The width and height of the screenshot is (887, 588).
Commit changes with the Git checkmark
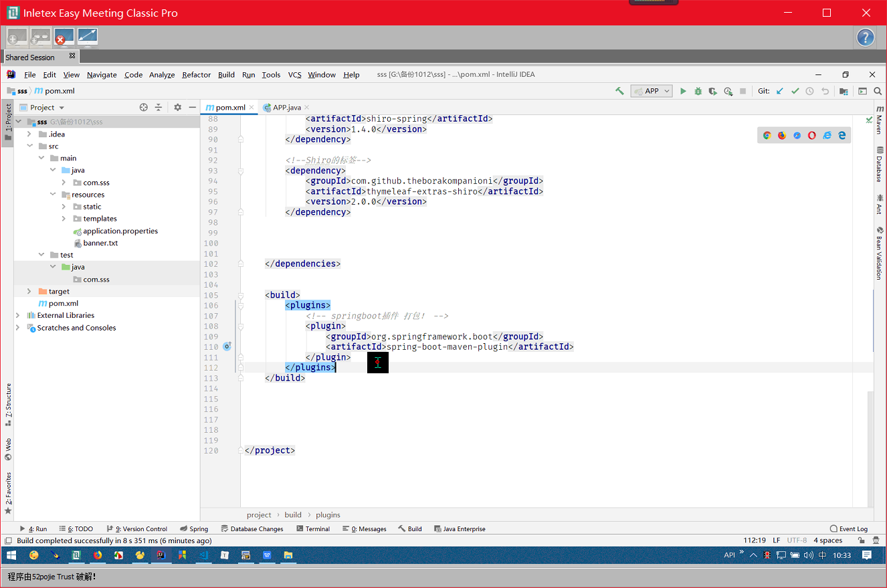click(x=795, y=91)
